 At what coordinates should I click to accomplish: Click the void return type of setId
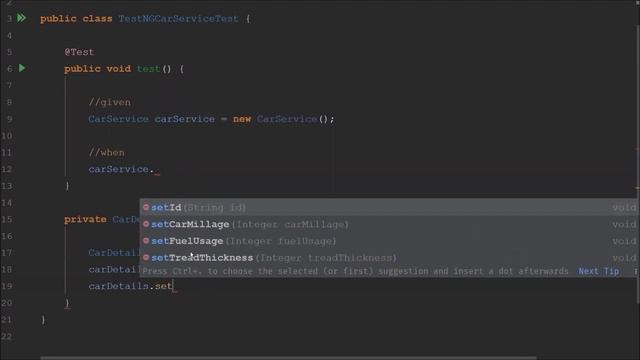624,207
